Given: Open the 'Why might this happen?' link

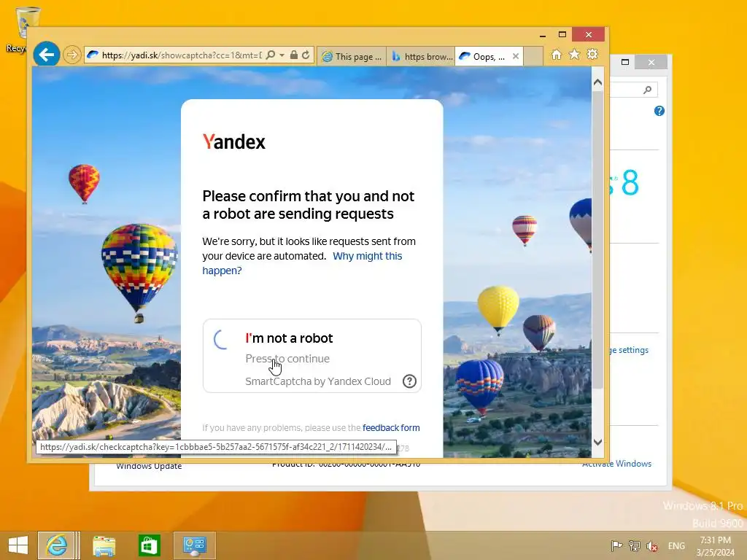Looking at the screenshot, I should [x=302, y=262].
